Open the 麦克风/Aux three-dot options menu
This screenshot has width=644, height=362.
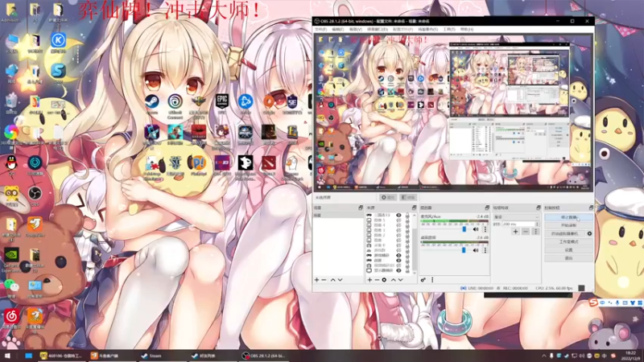click(x=485, y=229)
